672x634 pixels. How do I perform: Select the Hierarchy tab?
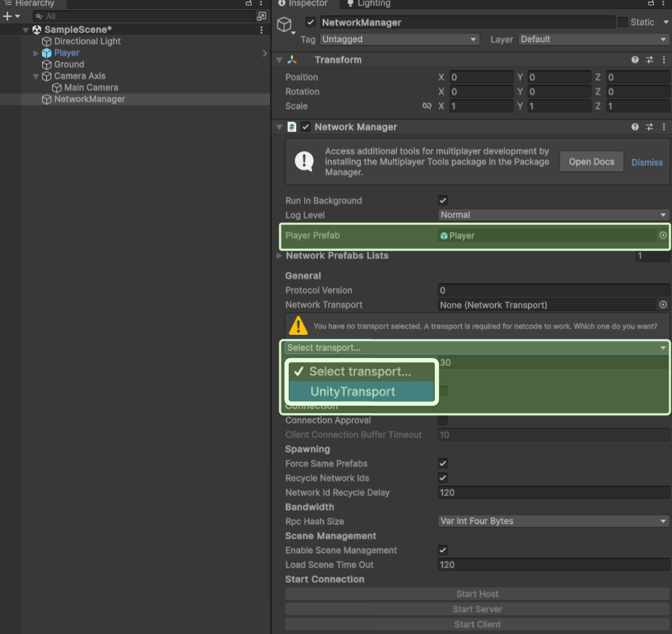click(30, 3)
